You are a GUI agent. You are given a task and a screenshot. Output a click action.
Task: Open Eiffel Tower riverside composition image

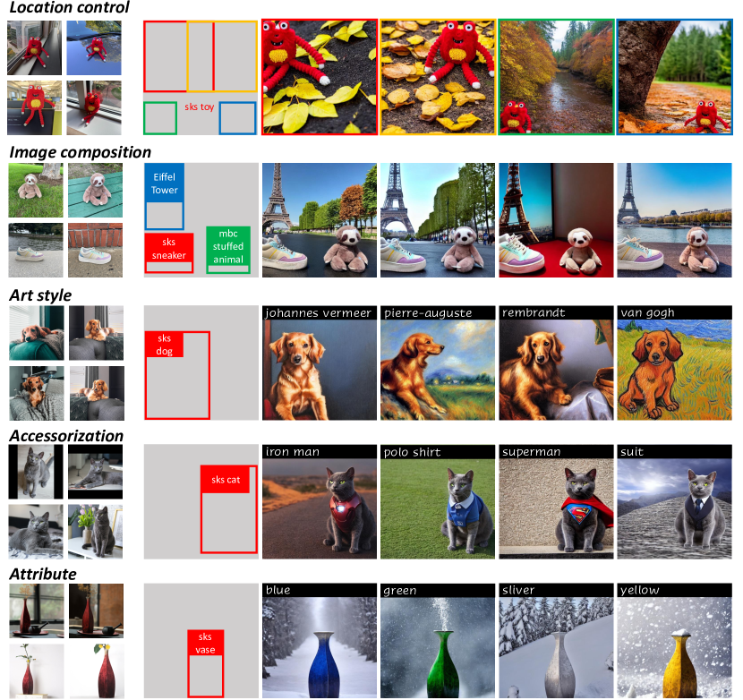point(674,220)
